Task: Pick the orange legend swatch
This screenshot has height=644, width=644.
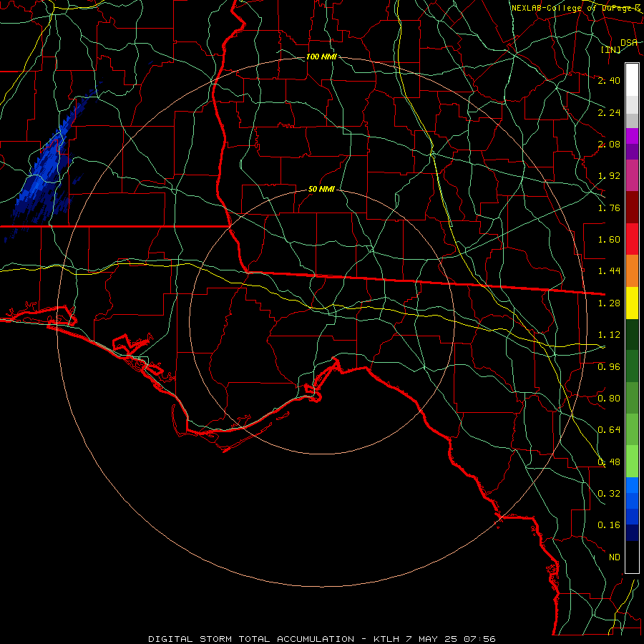Action: pyautogui.click(x=632, y=271)
